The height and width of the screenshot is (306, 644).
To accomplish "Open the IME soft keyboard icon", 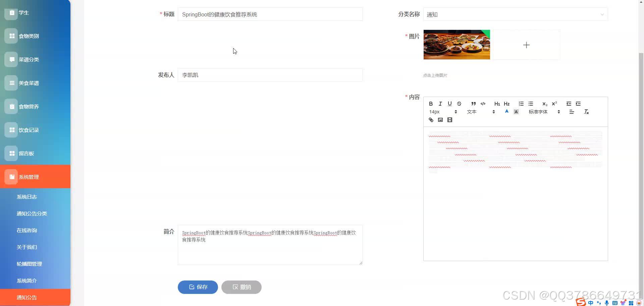I will [615, 303].
